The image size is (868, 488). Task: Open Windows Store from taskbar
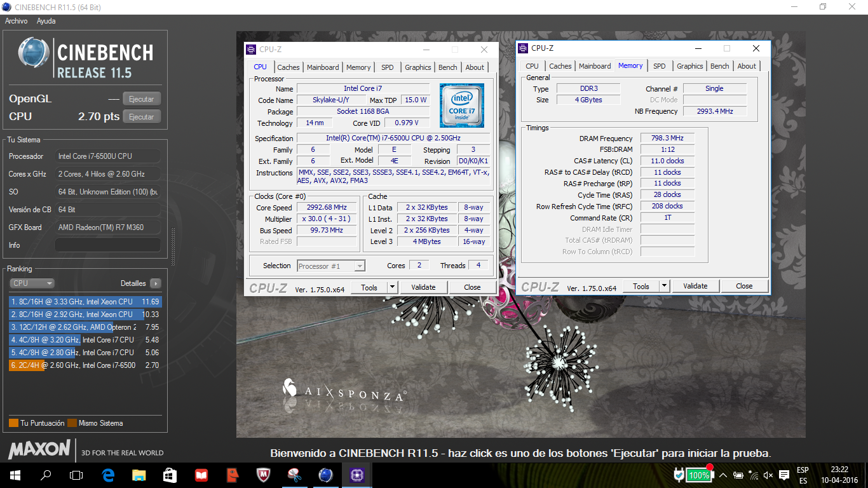(x=170, y=475)
